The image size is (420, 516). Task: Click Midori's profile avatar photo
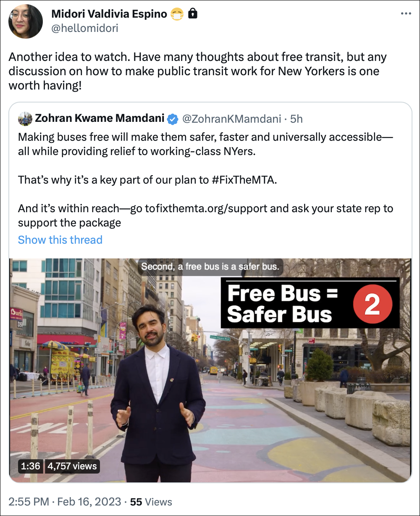click(26, 21)
